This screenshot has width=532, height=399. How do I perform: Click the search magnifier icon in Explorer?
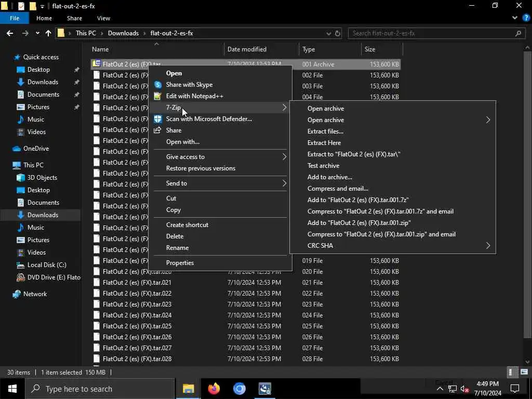pos(518,33)
